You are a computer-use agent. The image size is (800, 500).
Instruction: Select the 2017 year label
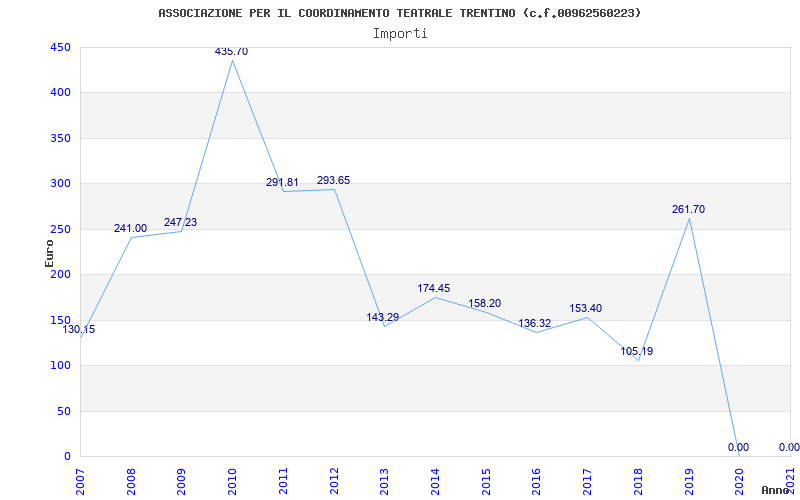pos(587,481)
